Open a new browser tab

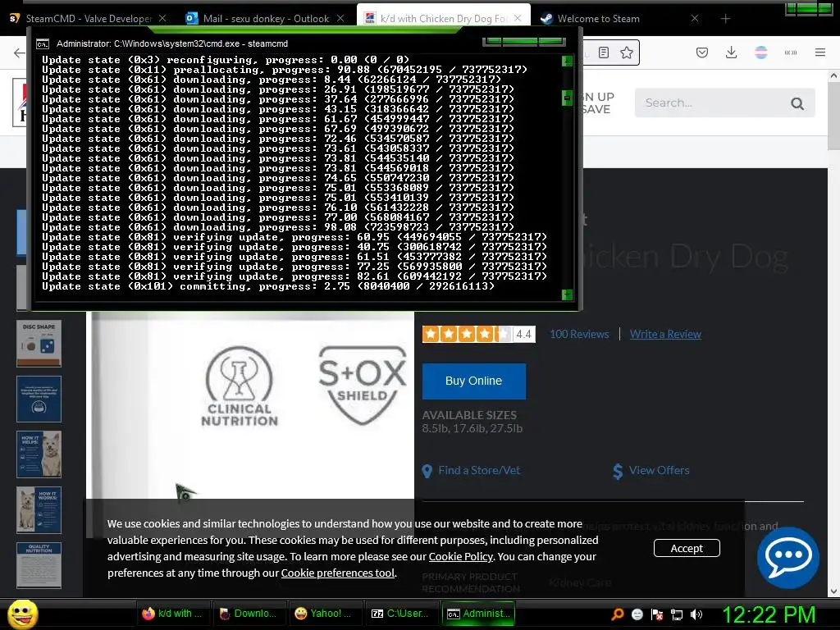[x=725, y=19]
